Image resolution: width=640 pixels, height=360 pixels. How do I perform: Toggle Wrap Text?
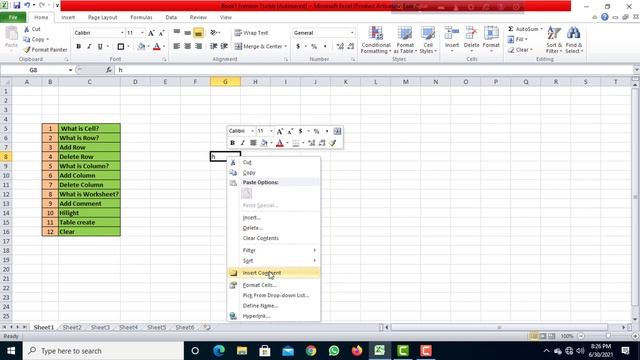point(251,33)
